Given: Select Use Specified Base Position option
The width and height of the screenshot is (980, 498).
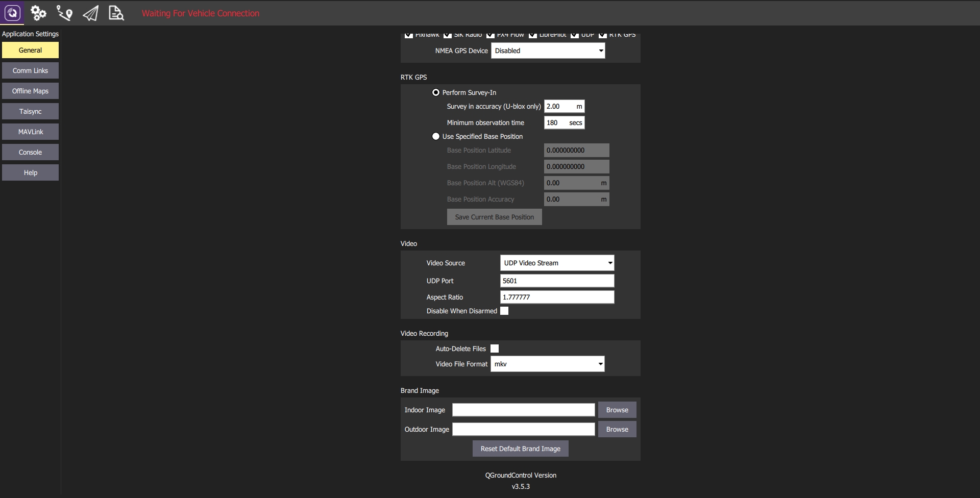Looking at the screenshot, I should (436, 136).
